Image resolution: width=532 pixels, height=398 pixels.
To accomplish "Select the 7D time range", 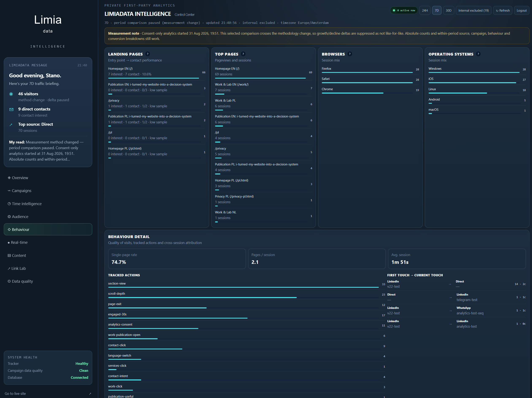I will [437, 10].
